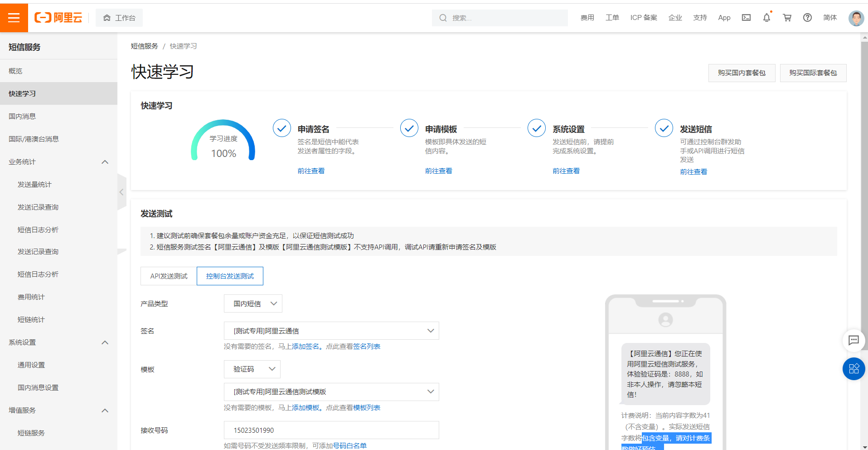Click the Alibaba Cloud logo
The image size is (868, 450).
pos(58,18)
